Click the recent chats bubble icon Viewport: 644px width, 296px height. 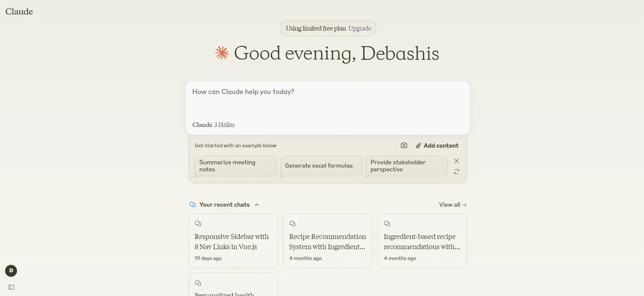tap(193, 204)
